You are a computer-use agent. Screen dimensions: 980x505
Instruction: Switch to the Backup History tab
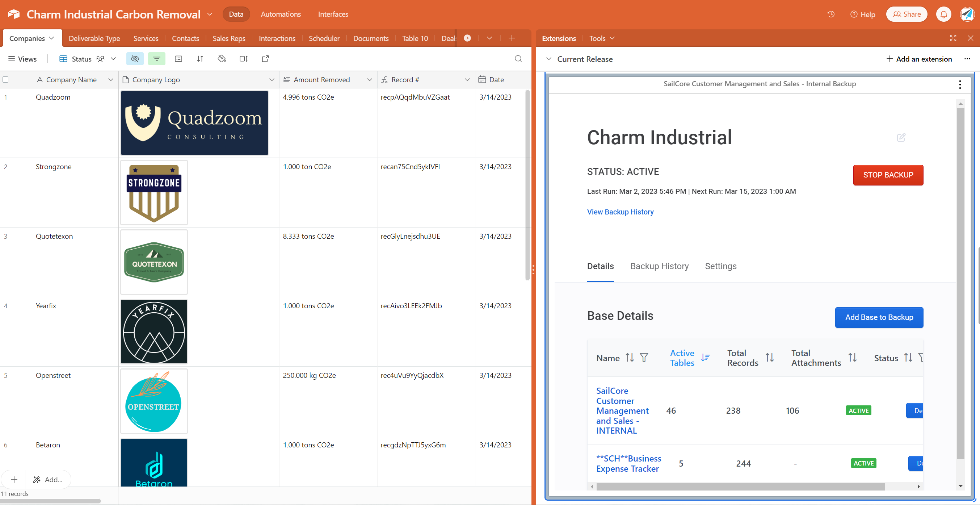point(659,266)
